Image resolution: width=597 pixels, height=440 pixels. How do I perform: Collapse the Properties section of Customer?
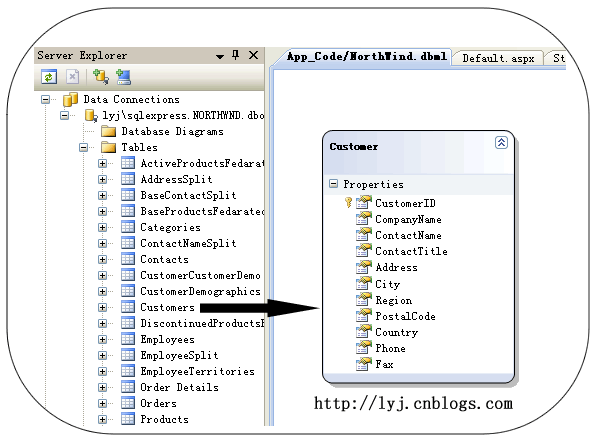click(x=334, y=184)
